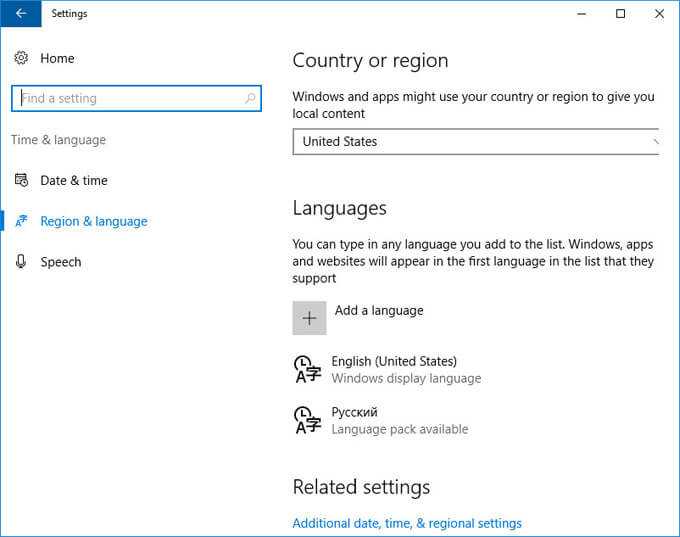Click the search magnifier icon
This screenshot has height=537, width=680.
coord(250,98)
